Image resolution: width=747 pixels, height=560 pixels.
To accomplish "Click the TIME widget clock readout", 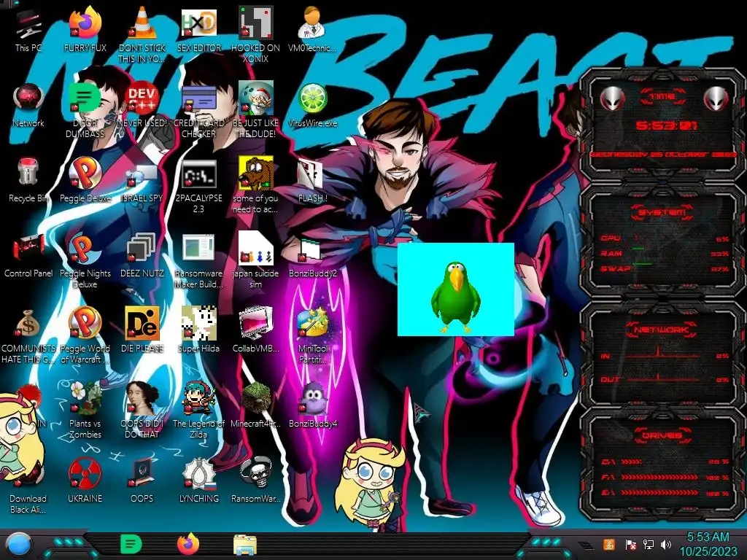I will pos(666,125).
